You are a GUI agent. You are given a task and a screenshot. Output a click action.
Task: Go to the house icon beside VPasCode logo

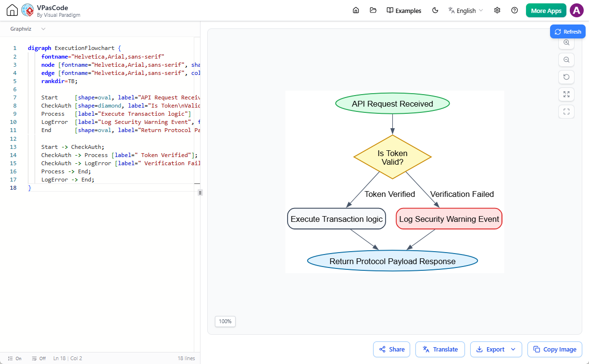pyautogui.click(x=13, y=11)
